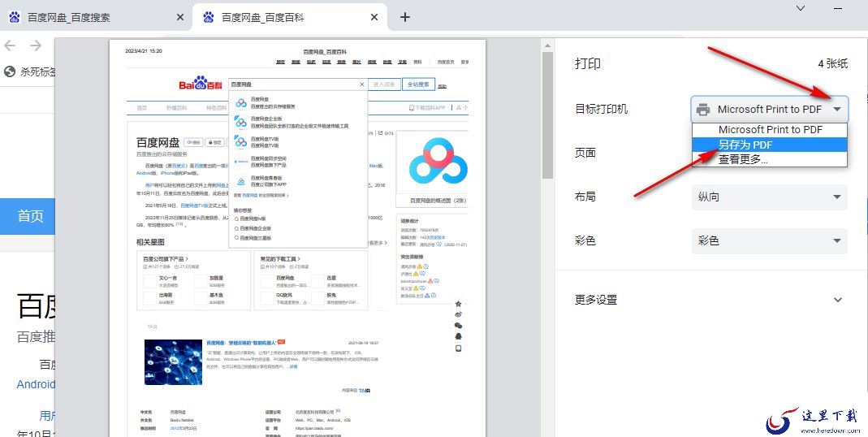Click the browser forward arrow
Viewport: 868px width, 437px height.
36,45
